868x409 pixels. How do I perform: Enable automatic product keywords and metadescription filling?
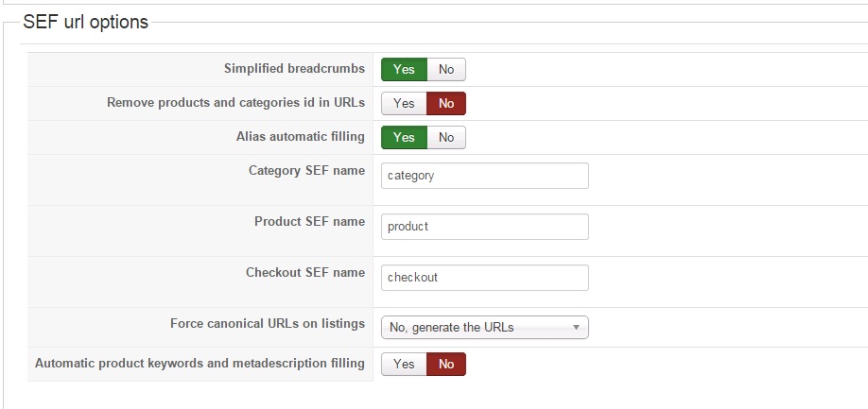point(404,364)
